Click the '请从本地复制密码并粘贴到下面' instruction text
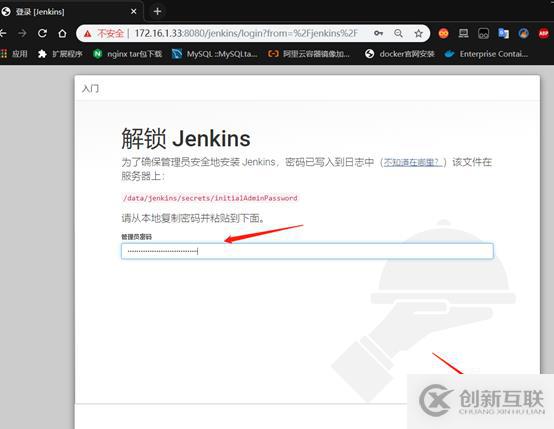This screenshot has height=429, width=554. point(193,218)
